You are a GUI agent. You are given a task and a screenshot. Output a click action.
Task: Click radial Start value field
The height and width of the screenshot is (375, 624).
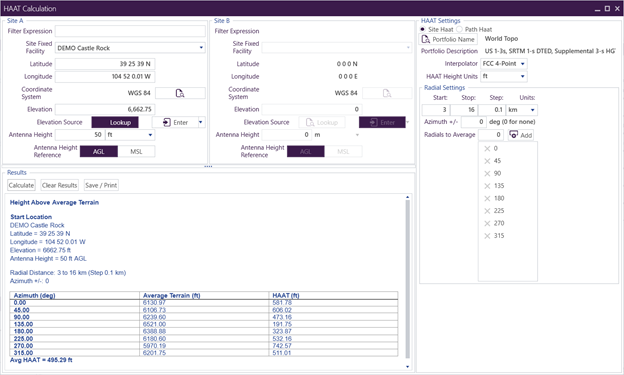[x=436, y=110]
